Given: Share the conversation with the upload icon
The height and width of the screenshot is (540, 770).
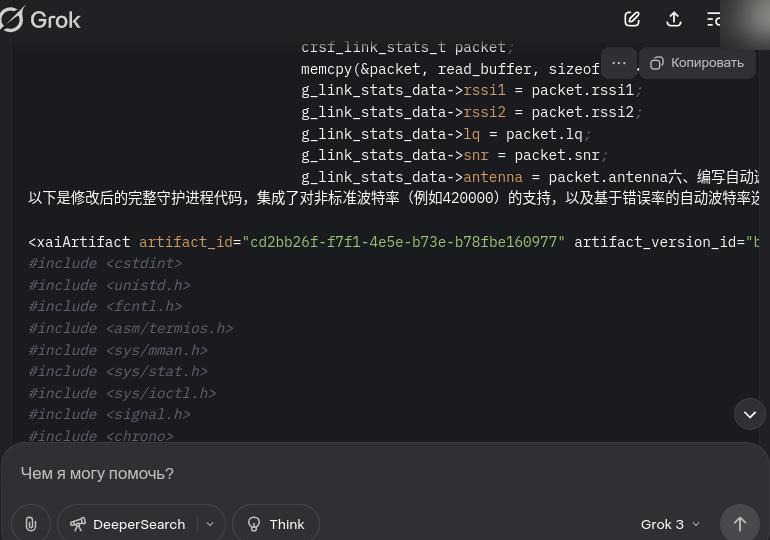Looking at the screenshot, I should 674,20.
